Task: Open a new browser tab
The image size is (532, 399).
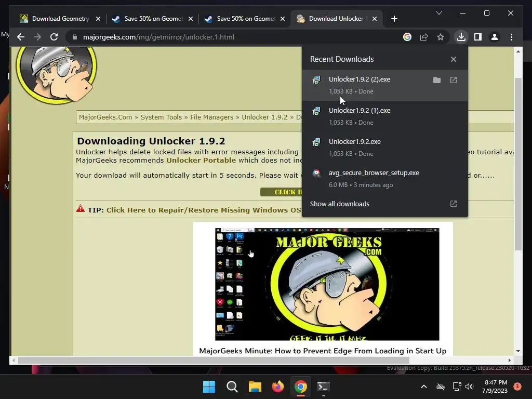Action: pyautogui.click(x=394, y=19)
